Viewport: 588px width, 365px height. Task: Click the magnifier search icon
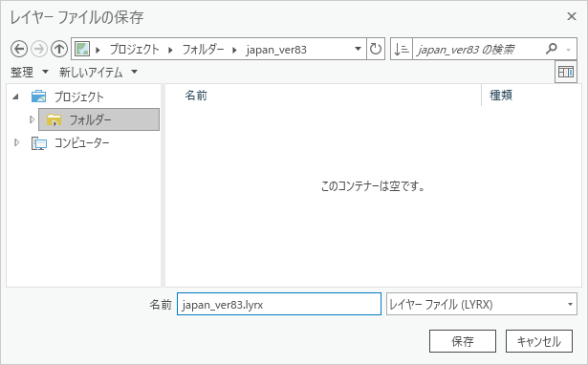point(552,49)
